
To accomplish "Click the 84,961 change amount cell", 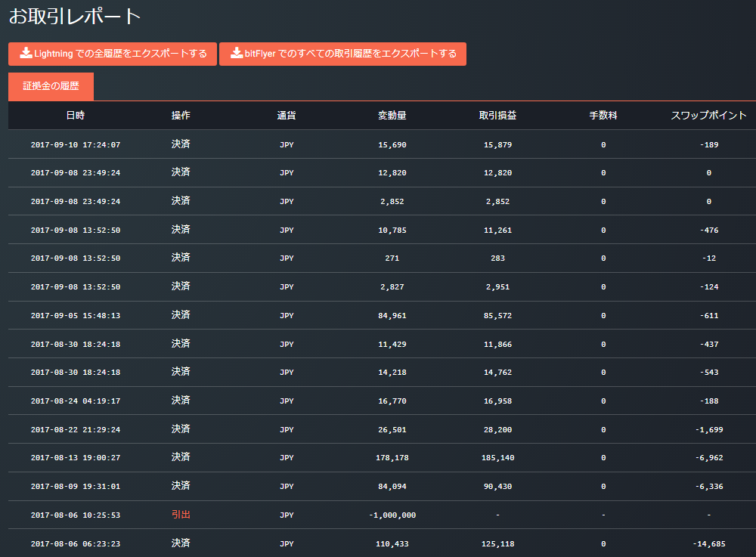I will click(392, 316).
